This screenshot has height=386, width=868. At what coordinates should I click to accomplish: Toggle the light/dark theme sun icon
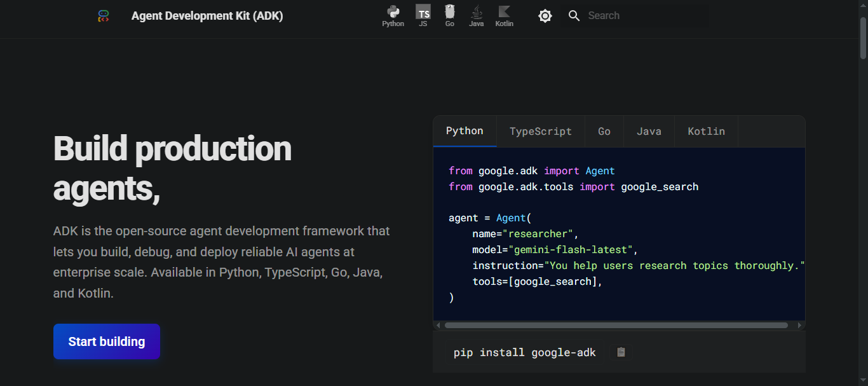tap(545, 16)
